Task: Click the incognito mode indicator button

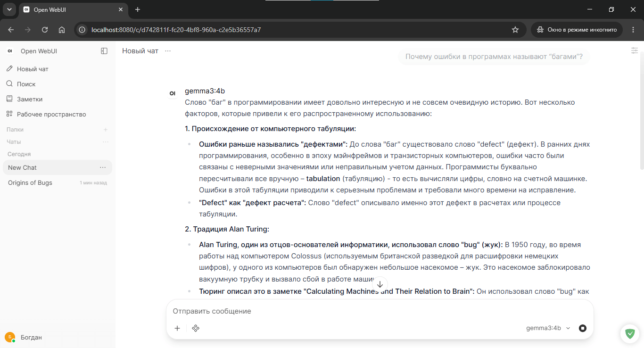Action: (577, 30)
